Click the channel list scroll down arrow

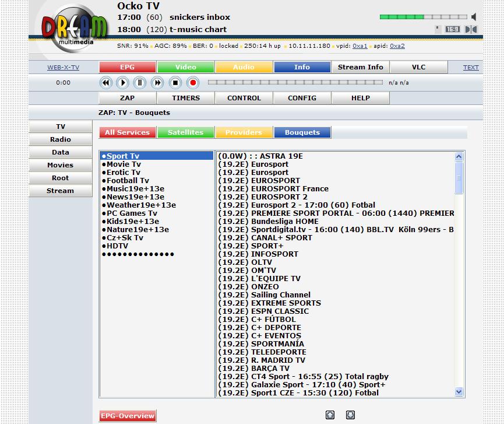tap(459, 392)
